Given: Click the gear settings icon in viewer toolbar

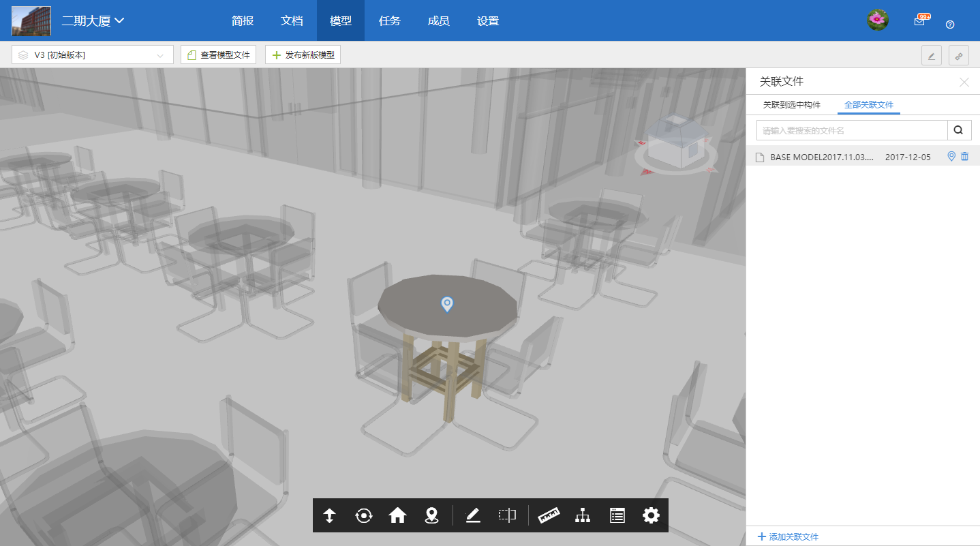Looking at the screenshot, I should 651,515.
